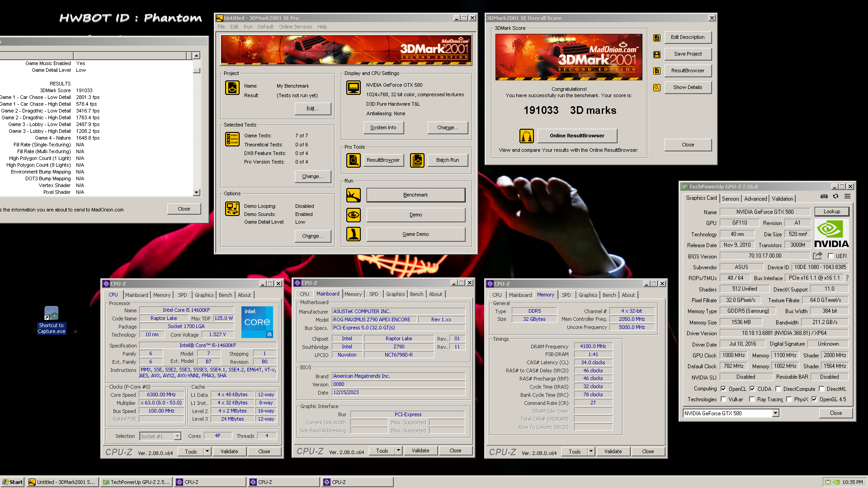Click the GPU Name field NVIDIA GeForce GTX 580
This screenshot has width=868, height=488.
764,211
